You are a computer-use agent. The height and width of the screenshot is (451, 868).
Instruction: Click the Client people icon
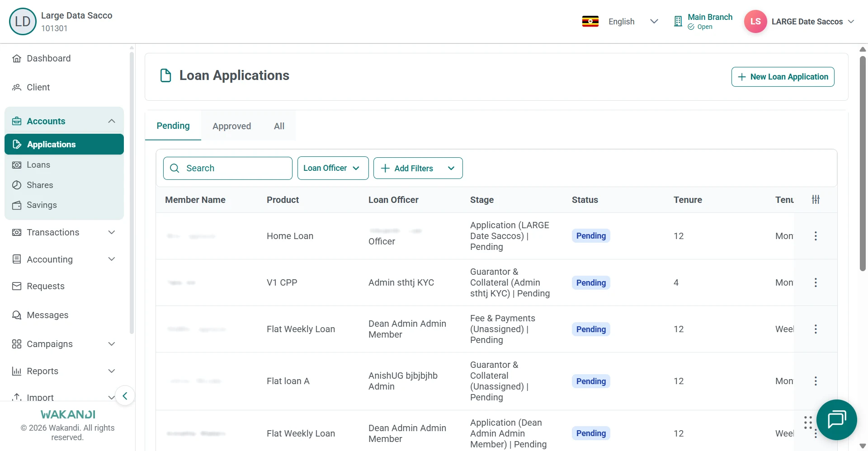click(17, 87)
